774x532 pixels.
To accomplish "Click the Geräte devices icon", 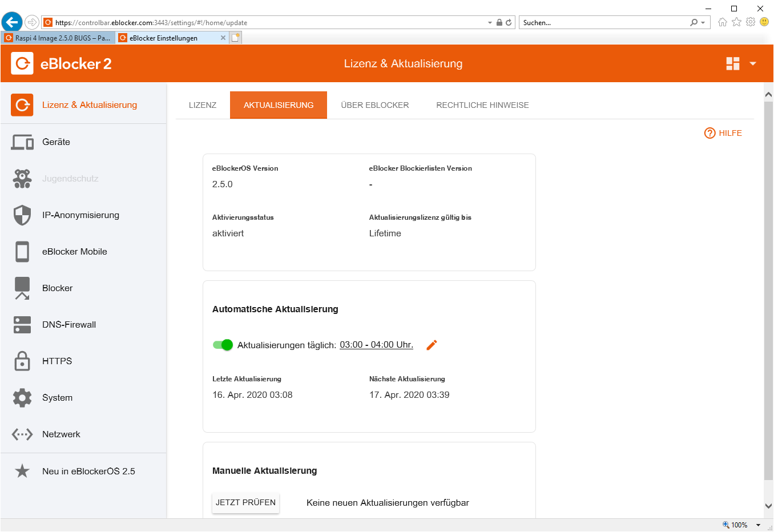I will [22, 142].
